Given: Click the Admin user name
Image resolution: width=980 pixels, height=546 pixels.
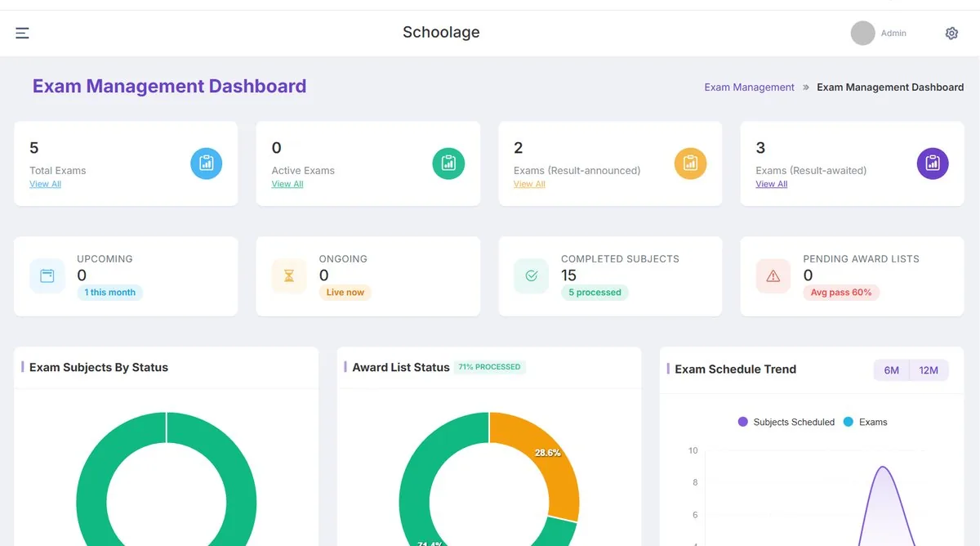Looking at the screenshot, I should (893, 34).
